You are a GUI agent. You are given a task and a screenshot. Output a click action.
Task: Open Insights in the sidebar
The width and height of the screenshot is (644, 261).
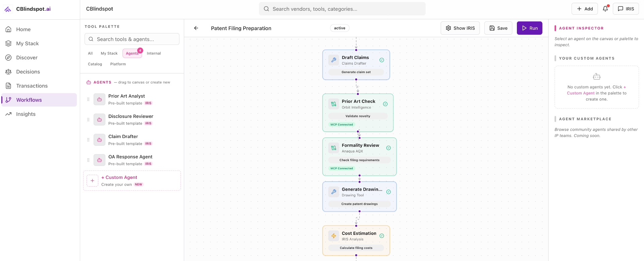pyautogui.click(x=26, y=114)
